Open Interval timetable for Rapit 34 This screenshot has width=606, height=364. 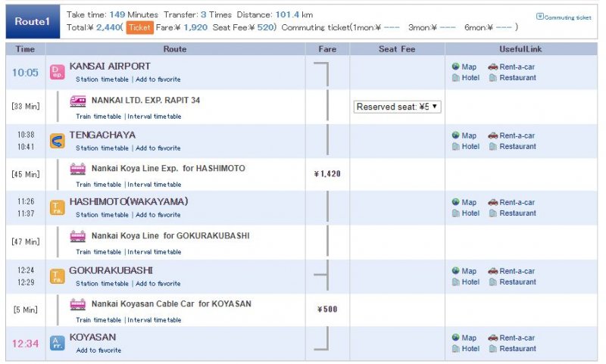(x=155, y=117)
